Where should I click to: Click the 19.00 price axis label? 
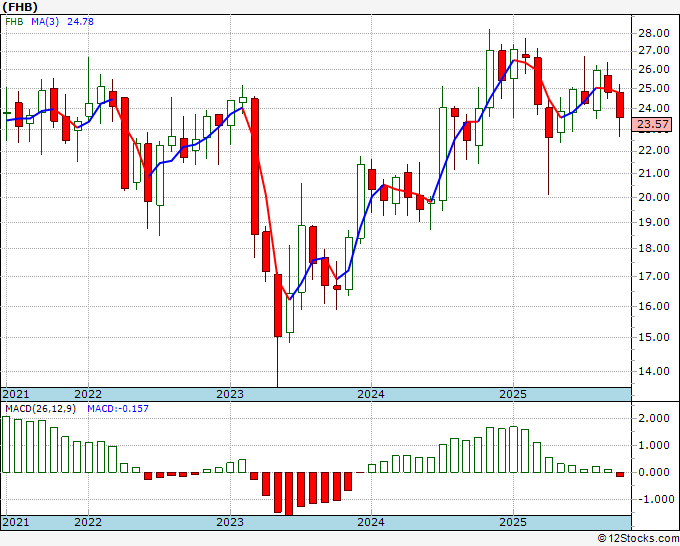coord(654,222)
